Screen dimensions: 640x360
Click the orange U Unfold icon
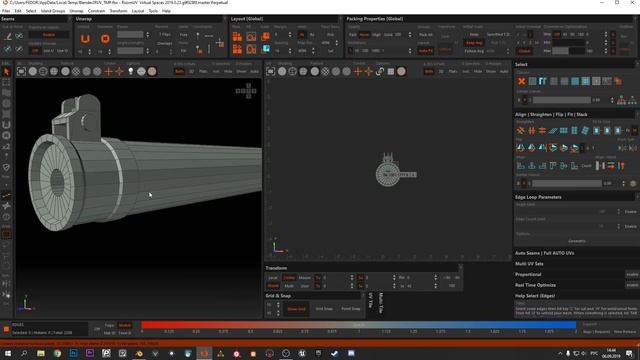(x=85, y=39)
